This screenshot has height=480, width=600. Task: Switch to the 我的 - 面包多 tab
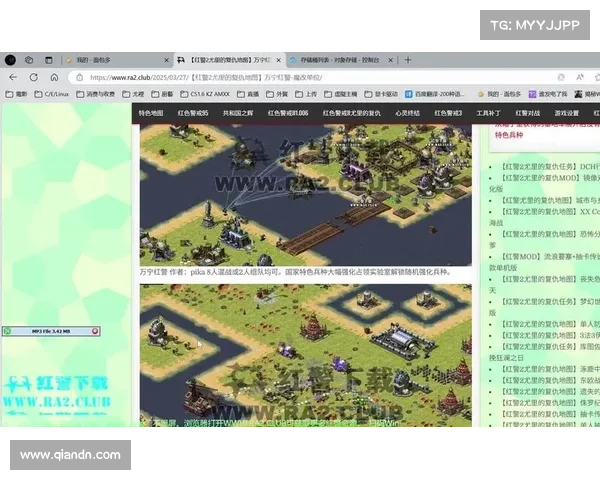(x=115, y=60)
